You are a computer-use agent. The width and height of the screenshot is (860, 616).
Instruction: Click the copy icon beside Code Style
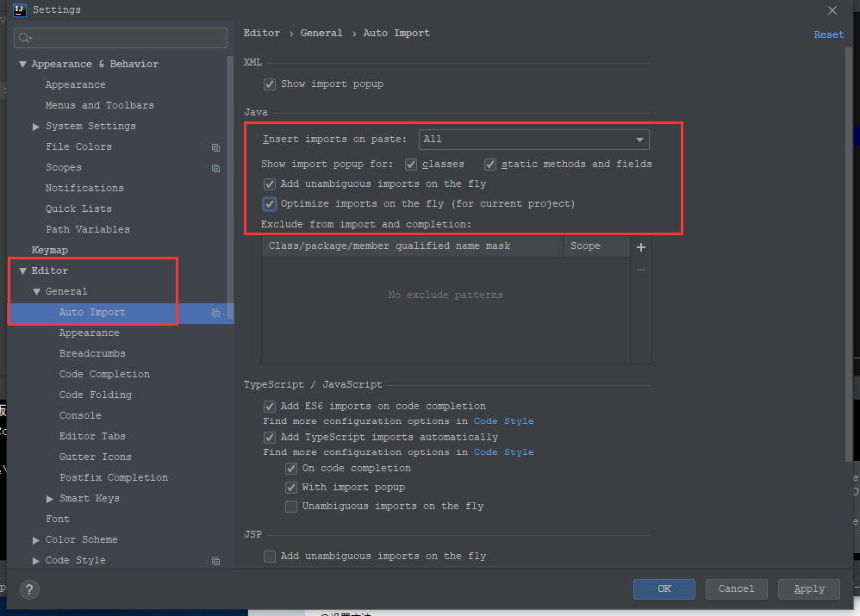(x=215, y=561)
